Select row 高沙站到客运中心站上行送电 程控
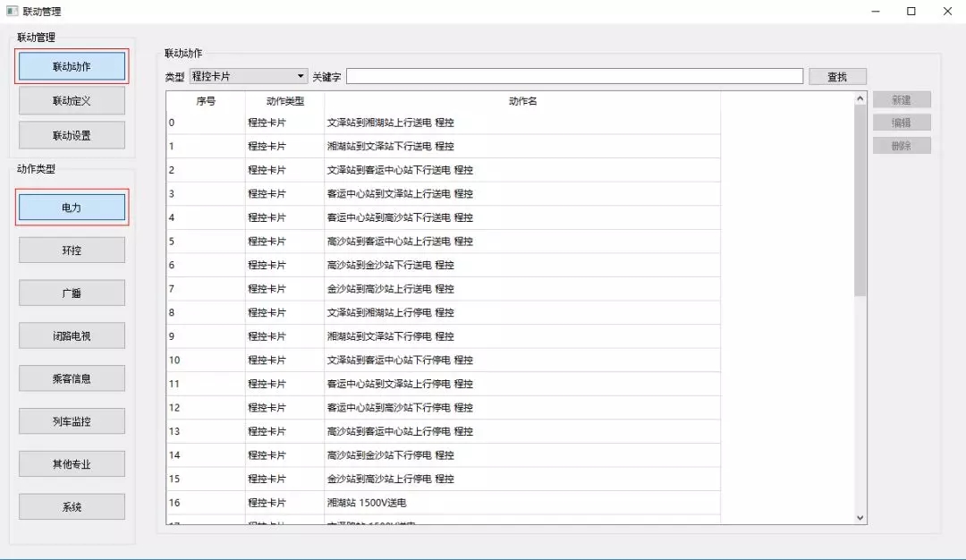 point(443,242)
